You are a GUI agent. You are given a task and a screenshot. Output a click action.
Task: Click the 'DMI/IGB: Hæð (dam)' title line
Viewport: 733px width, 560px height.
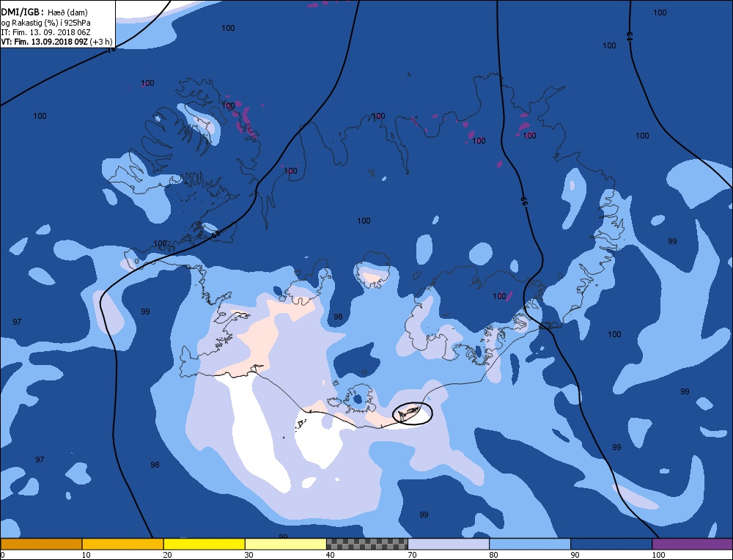point(45,12)
